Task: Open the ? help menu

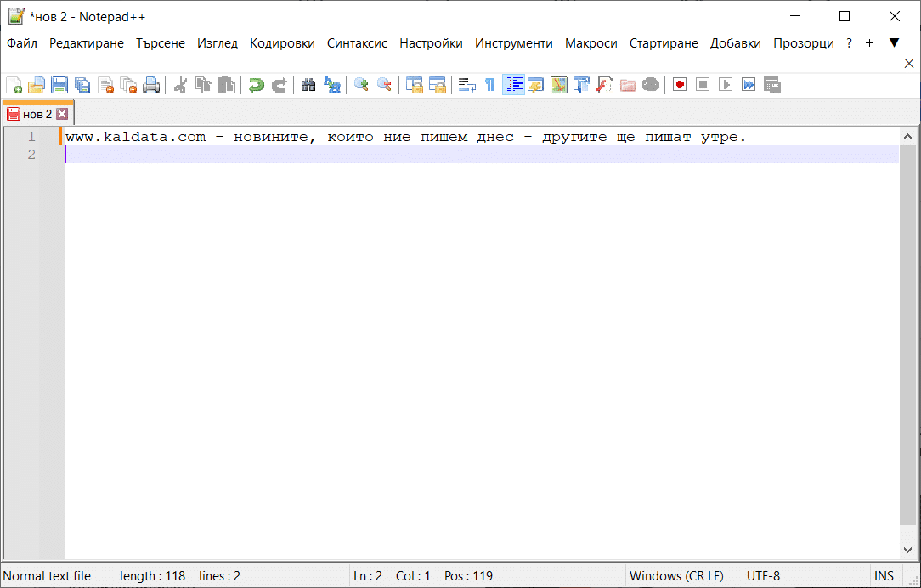Action: click(x=849, y=43)
